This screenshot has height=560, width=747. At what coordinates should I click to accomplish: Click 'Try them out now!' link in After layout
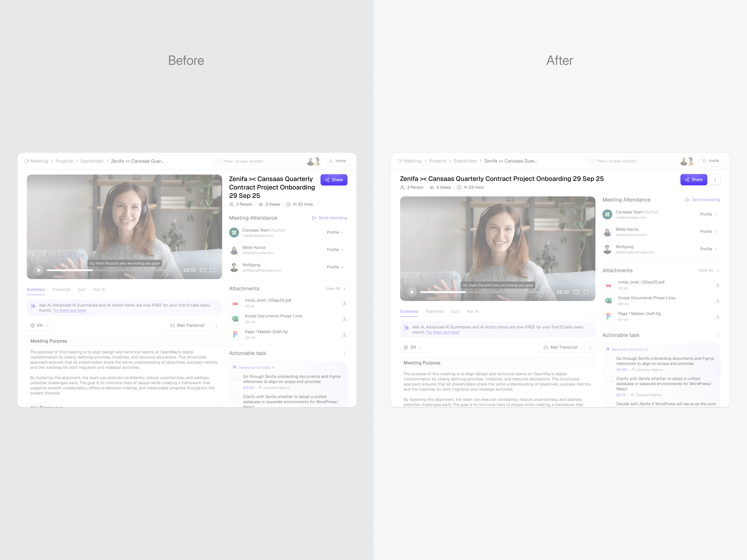point(442,332)
